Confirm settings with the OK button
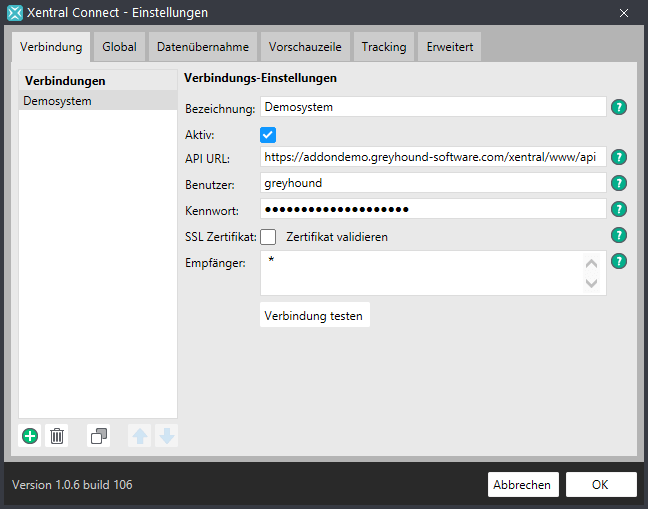 [601, 484]
